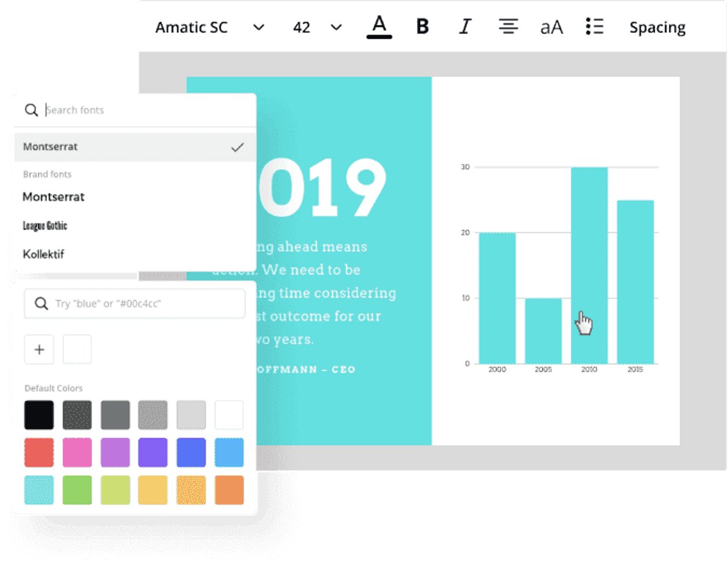The width and height of the screenshot is (728, 566).
Task: Pick the violet default color
Action: pyautogui.click(x=153, y=452)
